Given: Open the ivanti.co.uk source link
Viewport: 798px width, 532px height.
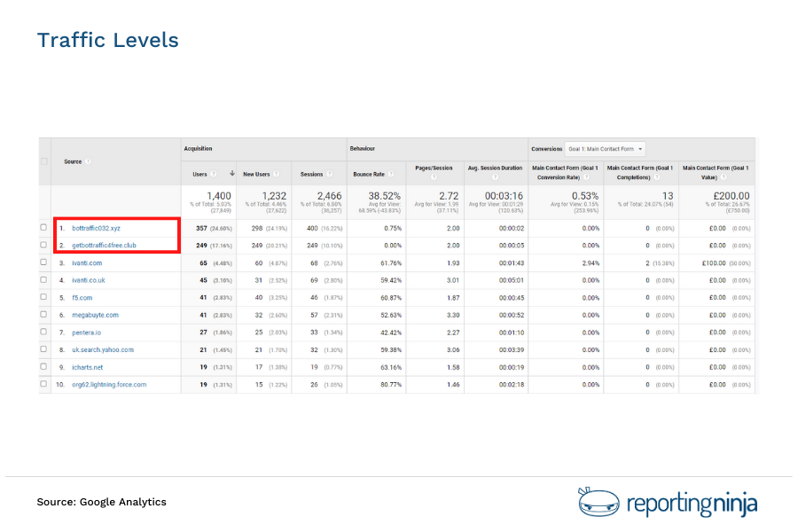Looking at the screenshot, I should pyautogui.click(x=89, y=280).
